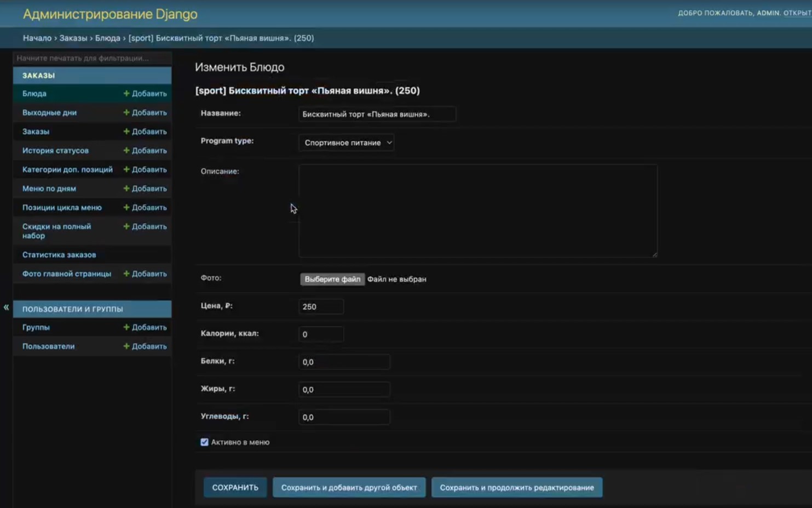Click the СОХРАНИТЬ button
812x508 pixels.
pyautogui.click(x=235, y=487)
